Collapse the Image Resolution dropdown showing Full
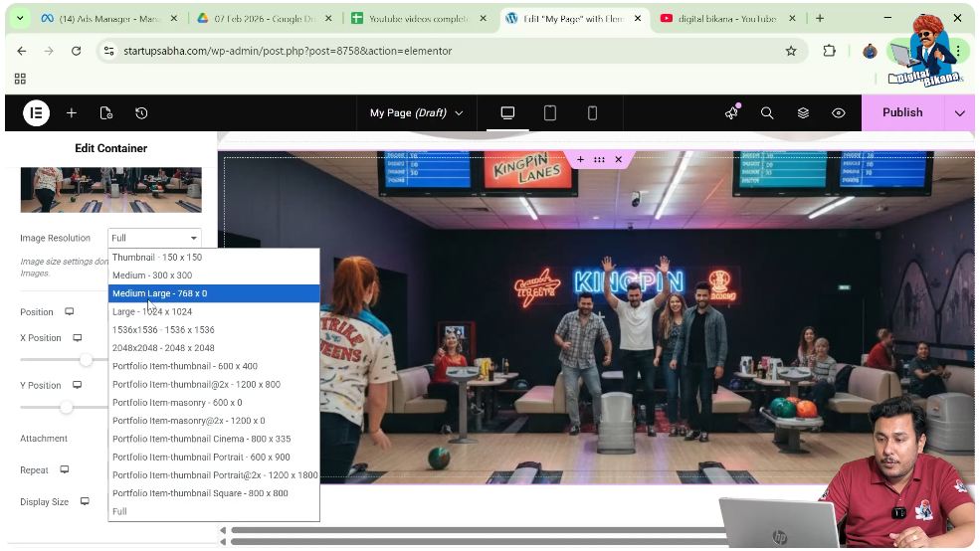The height and width of the screenshot is (551, 980). [x=154, y=238]
